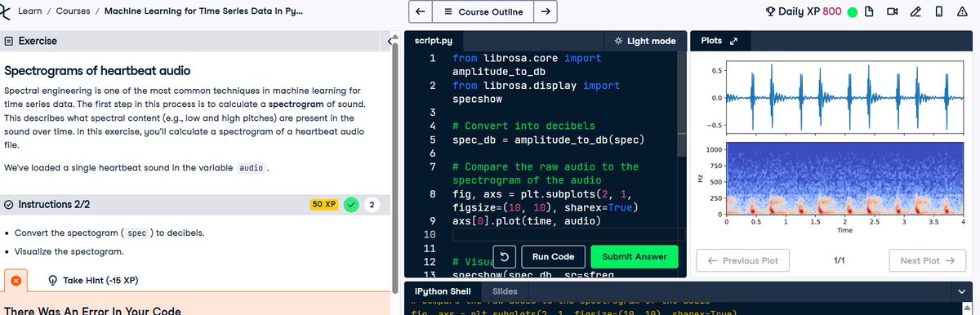Click the Learn breadcrumb link
980x315 pixels.
click(x=29, y=12)
